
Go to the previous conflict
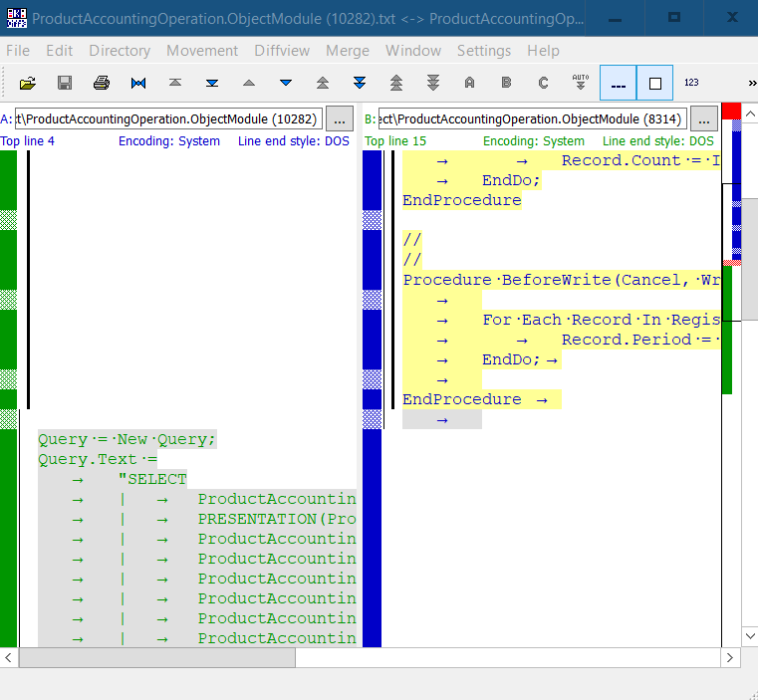[323, 83]
